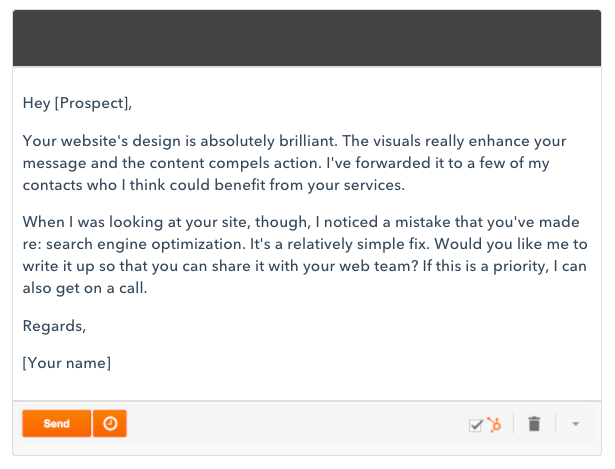The width and height of the screenshot is (615, 469).
Task: Click the line starting 'write it up so'
Action: pyautogui.click(x=304, y=266)
